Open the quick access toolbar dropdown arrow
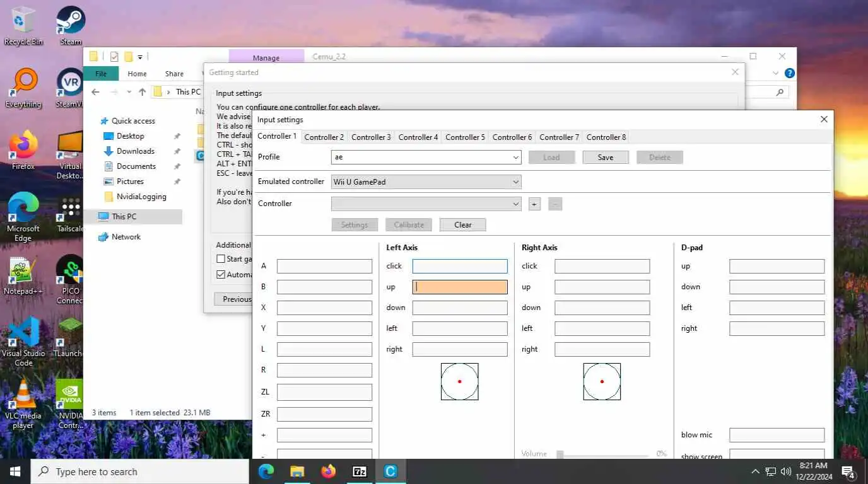 click(140, 57)
